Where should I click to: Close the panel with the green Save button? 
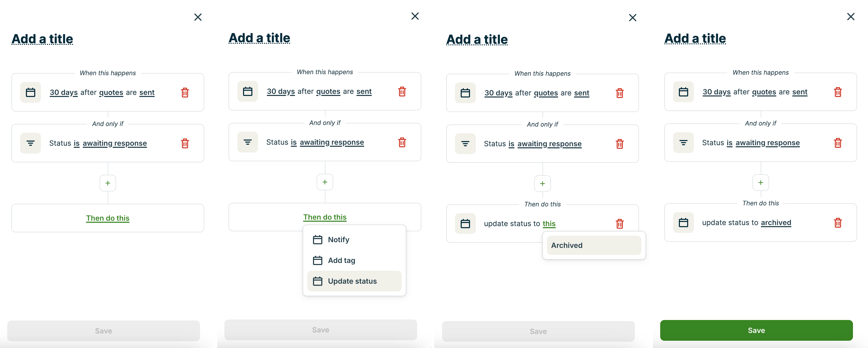tap(850, 17)
